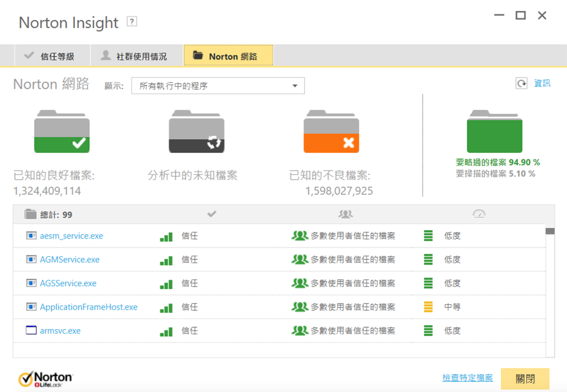Viewport: 567px width, 392px height.
Task: Click the refresh icon beside 資訊
Action: (522, 83)
